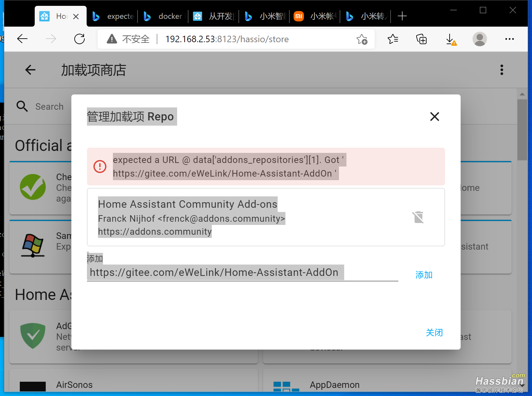Switch to the 从开发 tab
Image resolution: width=532 pixels, height=396 pixels.
(x=214, y=16)
